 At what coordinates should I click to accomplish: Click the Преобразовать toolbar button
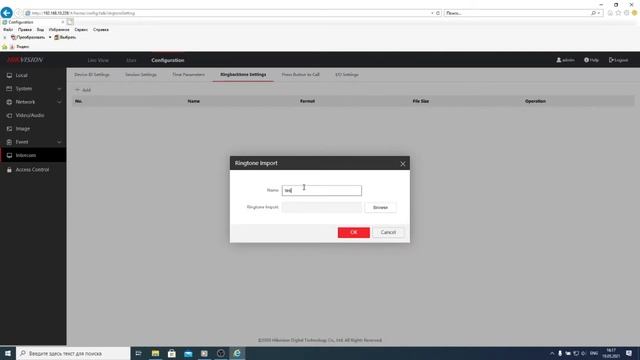[28, 38]
